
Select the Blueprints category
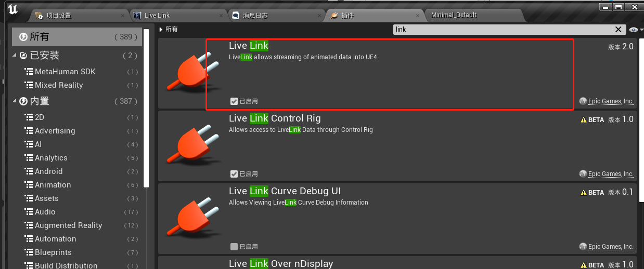coord(78,252)
